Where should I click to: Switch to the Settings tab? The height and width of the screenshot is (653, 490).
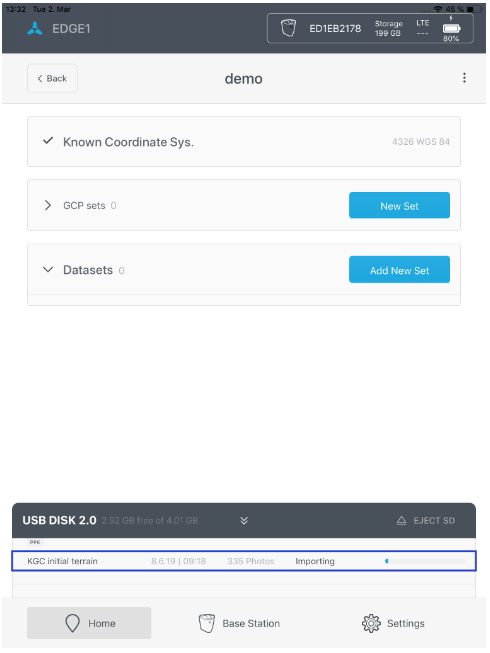393,623
